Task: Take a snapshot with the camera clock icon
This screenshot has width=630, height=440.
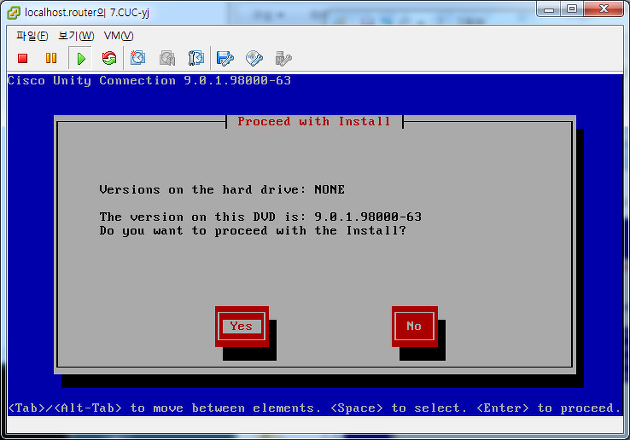Action: coord(138,58)
